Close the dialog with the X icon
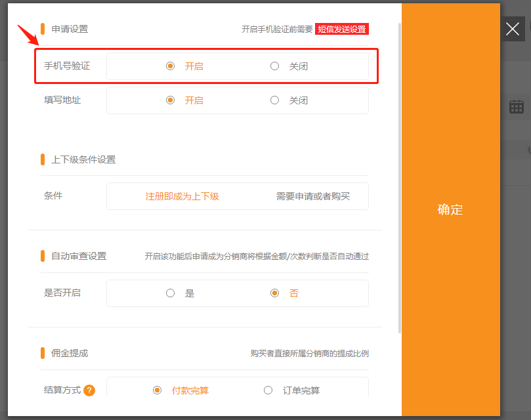531x420 pixels. pos(513,29)
